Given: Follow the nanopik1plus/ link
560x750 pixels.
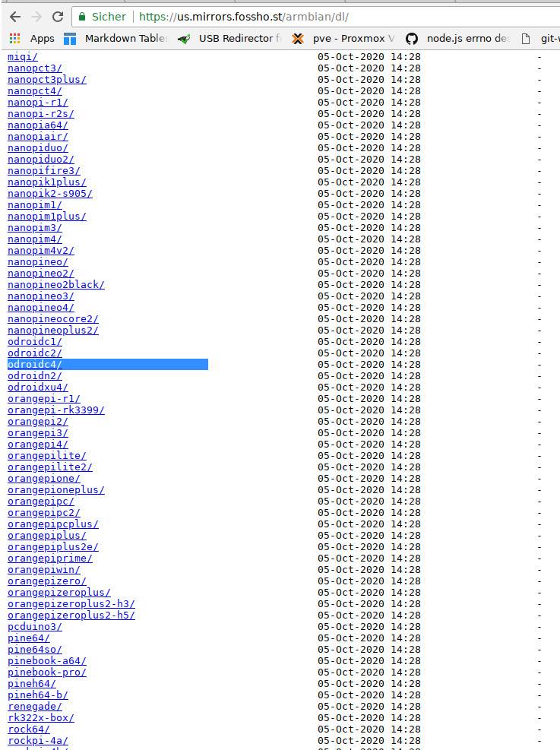Looking at the screenshot, I should [x=47, y=182].
